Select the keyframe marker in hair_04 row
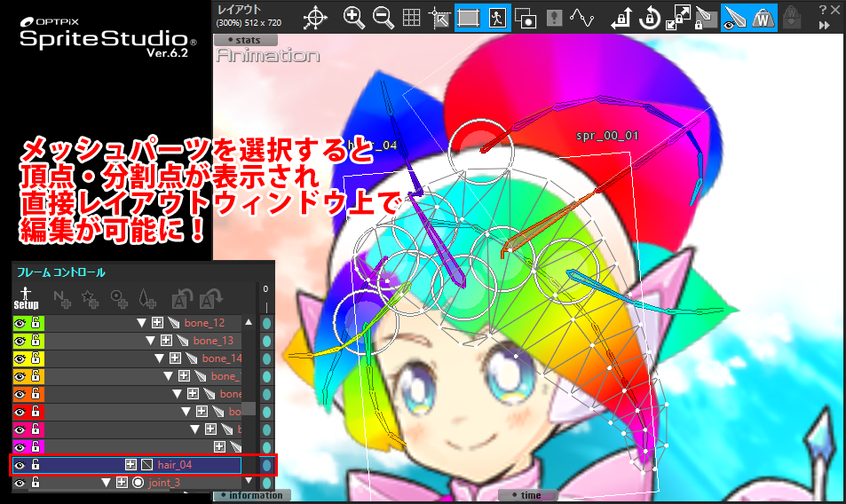846x504 pixels. point(266,465)
